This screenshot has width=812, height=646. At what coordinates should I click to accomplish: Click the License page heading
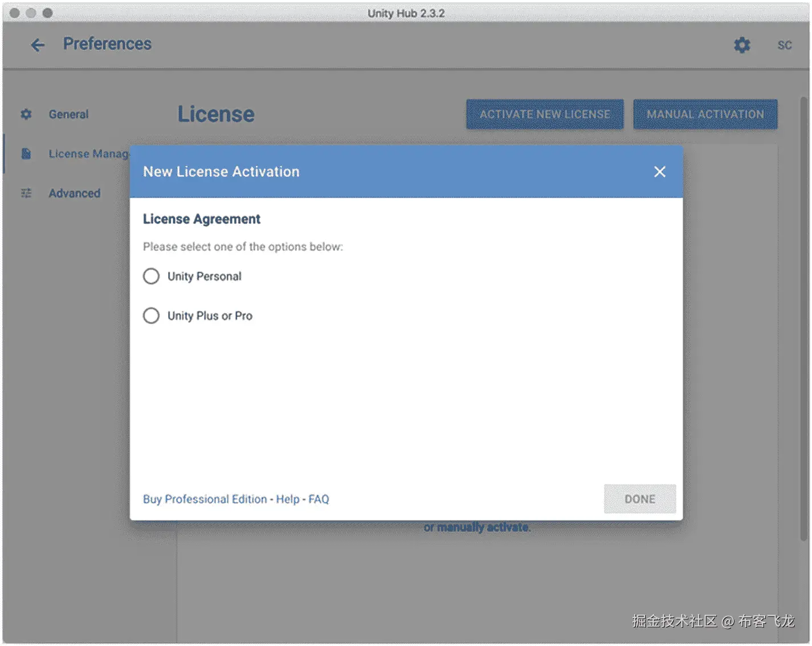(x=216, y=114)
